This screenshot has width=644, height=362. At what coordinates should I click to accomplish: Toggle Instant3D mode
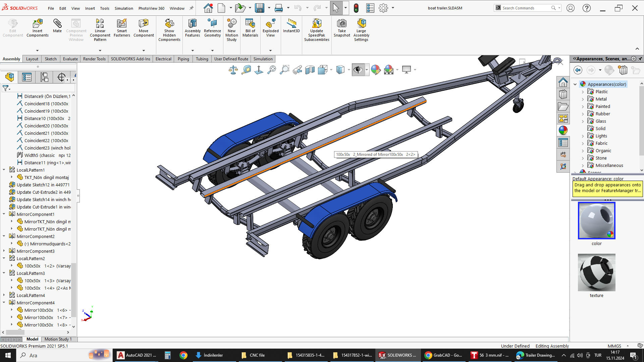click(291, 23)
